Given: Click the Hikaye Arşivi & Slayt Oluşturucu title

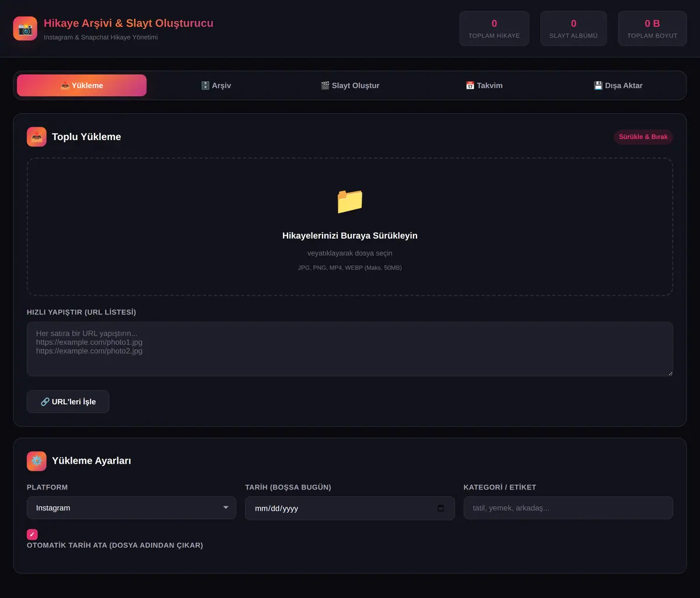Looking at the screenshot, I should tap(128, 23).
